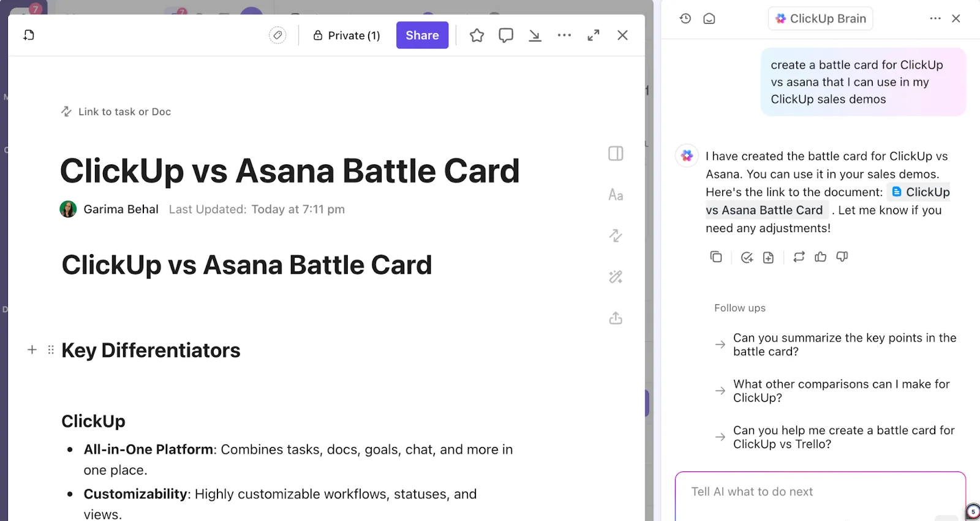Open the doc's three-dot more options menu
Image resolution: width=980 pixels, height=521 pixels.
(564, 36)
